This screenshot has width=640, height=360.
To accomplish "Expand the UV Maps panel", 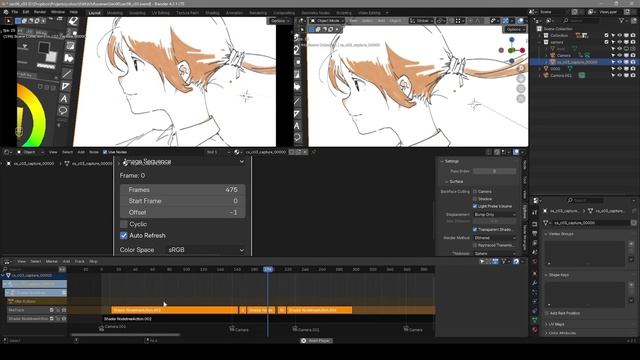I will 556,324.
